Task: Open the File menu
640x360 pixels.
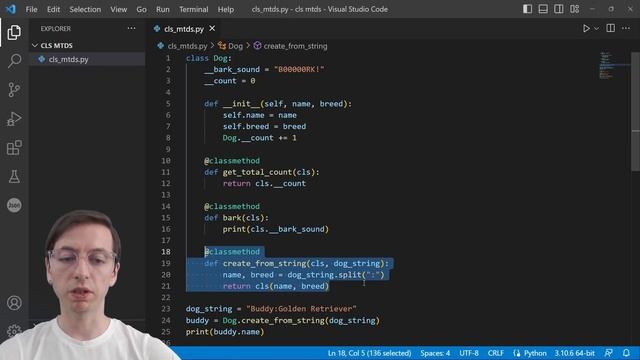Action: tap(31, 9)
